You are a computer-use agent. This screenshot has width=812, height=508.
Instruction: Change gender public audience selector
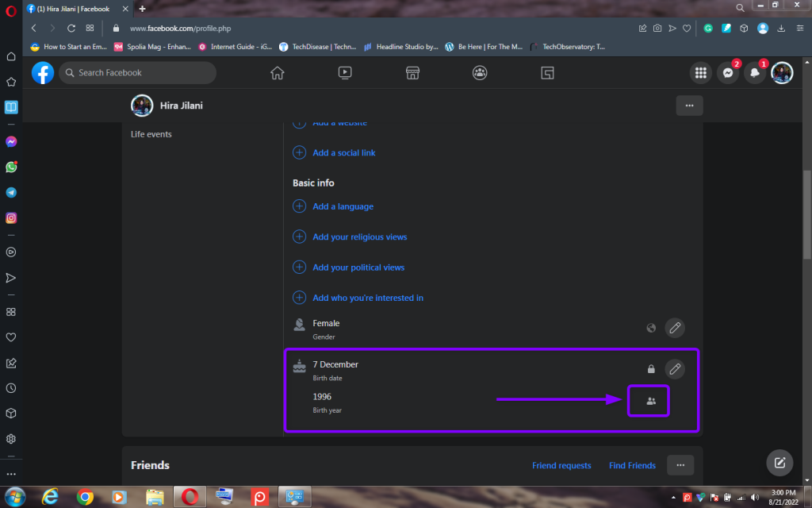click(651, 328)
